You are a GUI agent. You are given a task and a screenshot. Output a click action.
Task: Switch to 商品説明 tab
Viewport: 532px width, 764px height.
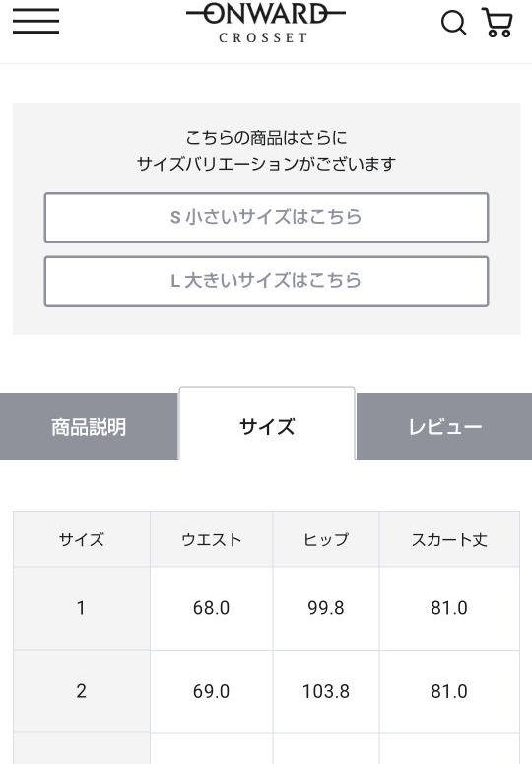pyautogui.click(x=89, y=427)
